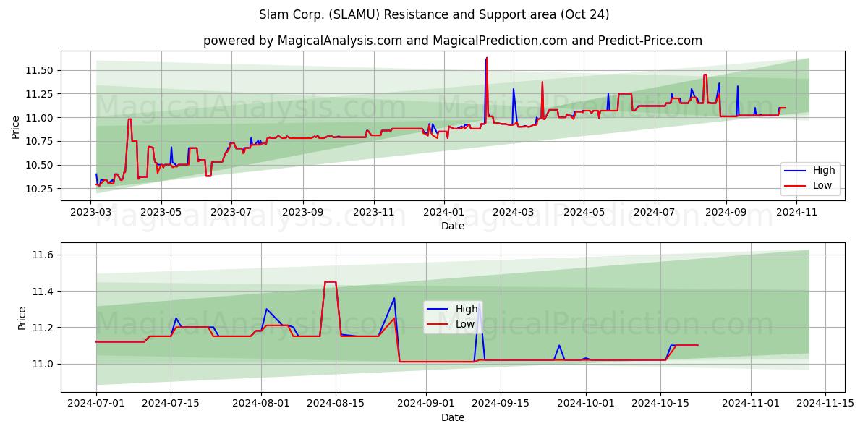Click the 'Price' y-axis label of top chart
This screenshot has width=868, height=434.
[x=16, y=127]
